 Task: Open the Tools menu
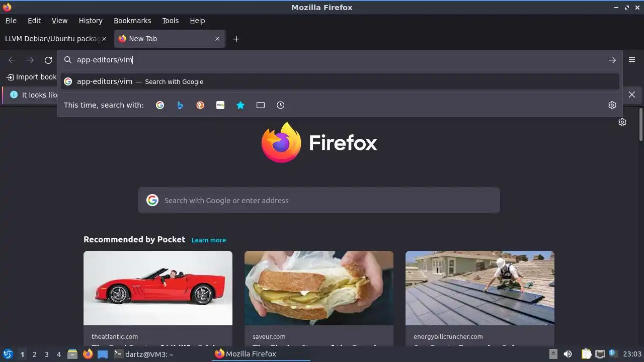[170, 21]
